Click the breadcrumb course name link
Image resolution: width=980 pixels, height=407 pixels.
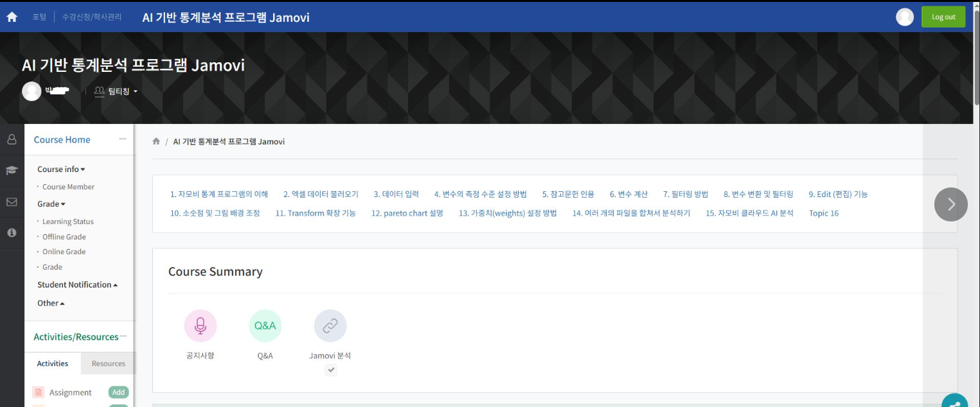coord(229,141)
